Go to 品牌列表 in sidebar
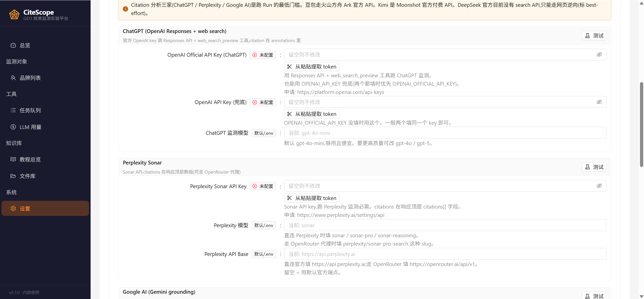Viewport: 644px width, 299px height. 45,78
